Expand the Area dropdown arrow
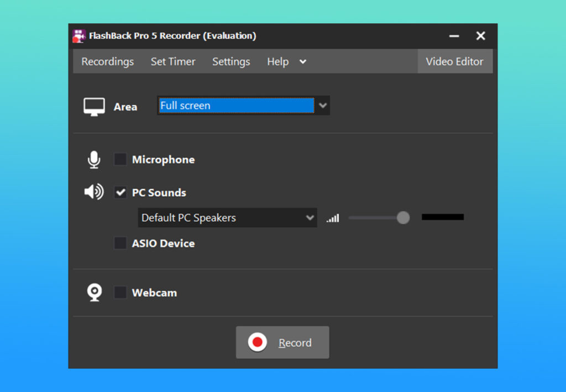566x392 pixels. [x=323, y=106]
